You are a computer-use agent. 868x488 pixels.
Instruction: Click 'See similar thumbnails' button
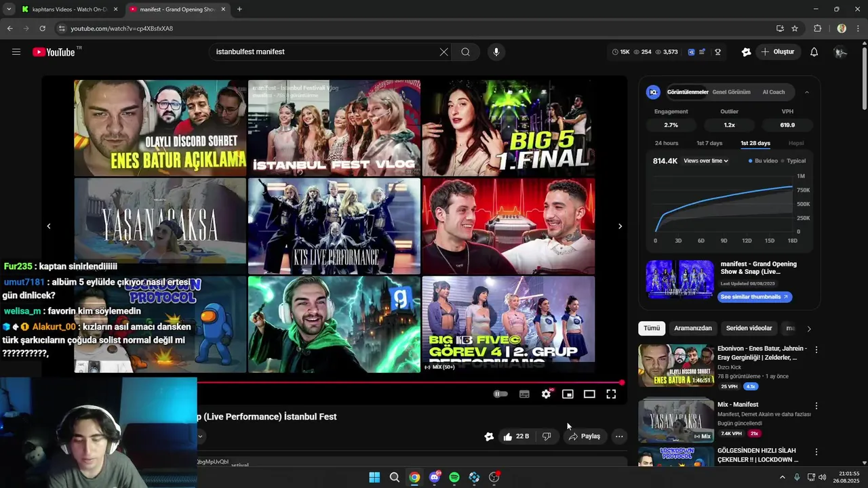[754, 297]
